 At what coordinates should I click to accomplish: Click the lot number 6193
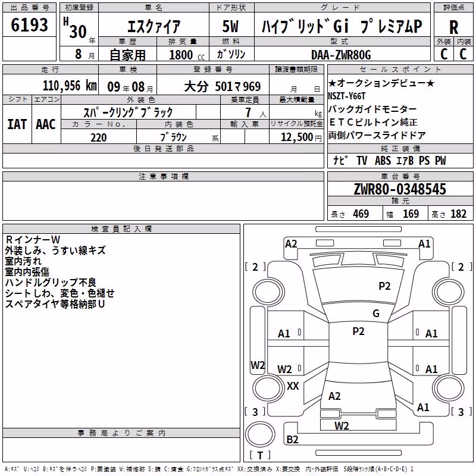click(x=29, y=24)
